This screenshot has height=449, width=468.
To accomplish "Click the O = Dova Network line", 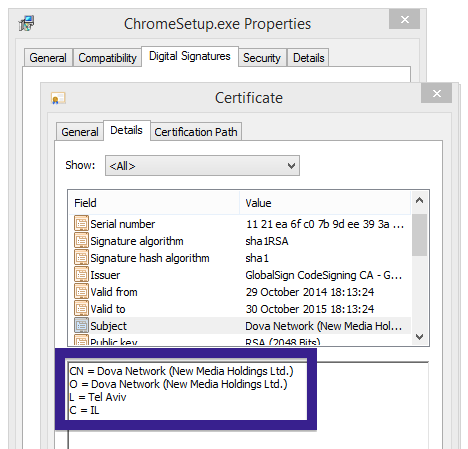I will click(x=178, y=384).
